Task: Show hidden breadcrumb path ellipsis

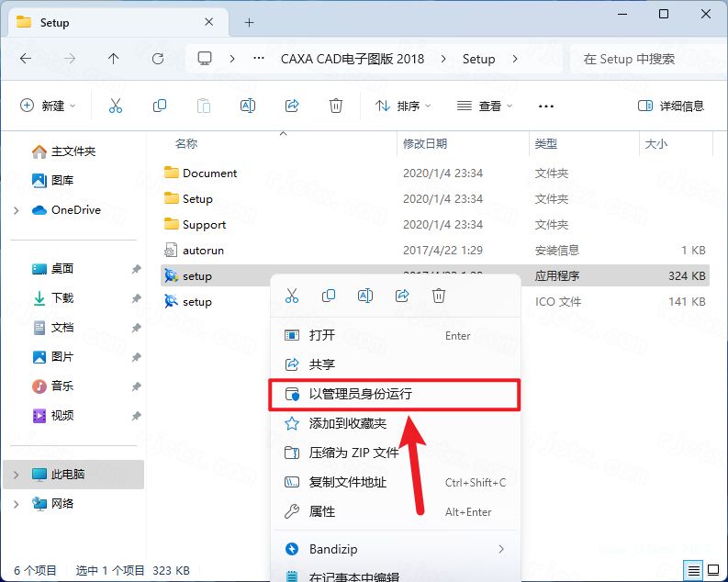Action: (x=259, y=59)
